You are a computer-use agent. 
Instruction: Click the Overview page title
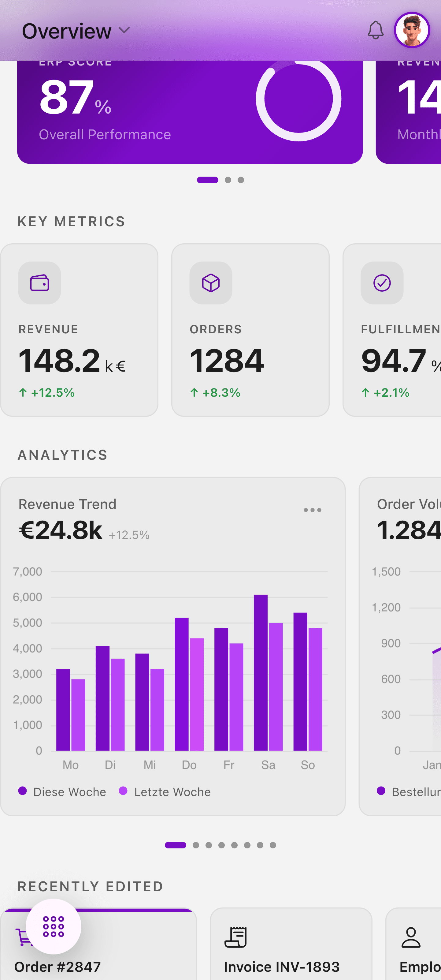point(67,31)
